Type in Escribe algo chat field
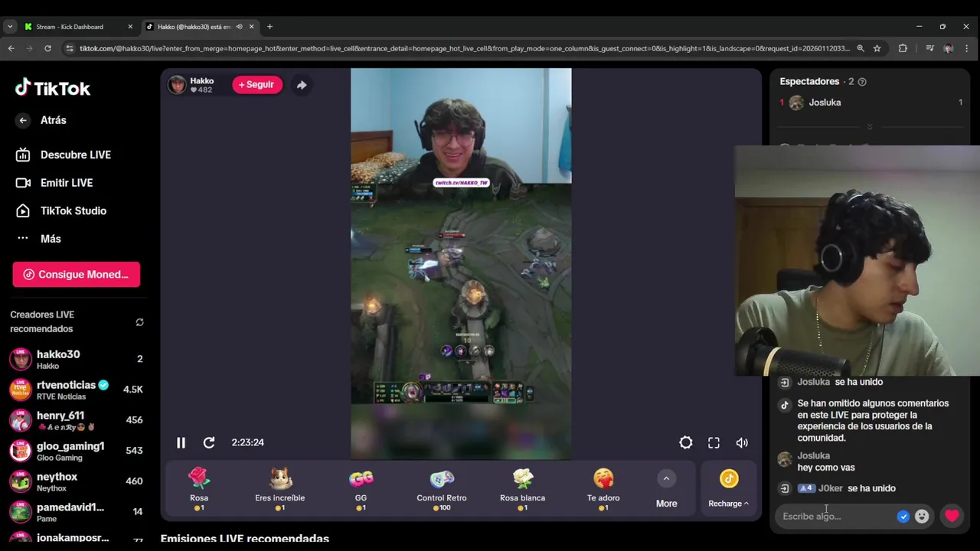Image resolution: width=980 pixels, height=551 pixels. pyautogui.click(x=835, y=517)
